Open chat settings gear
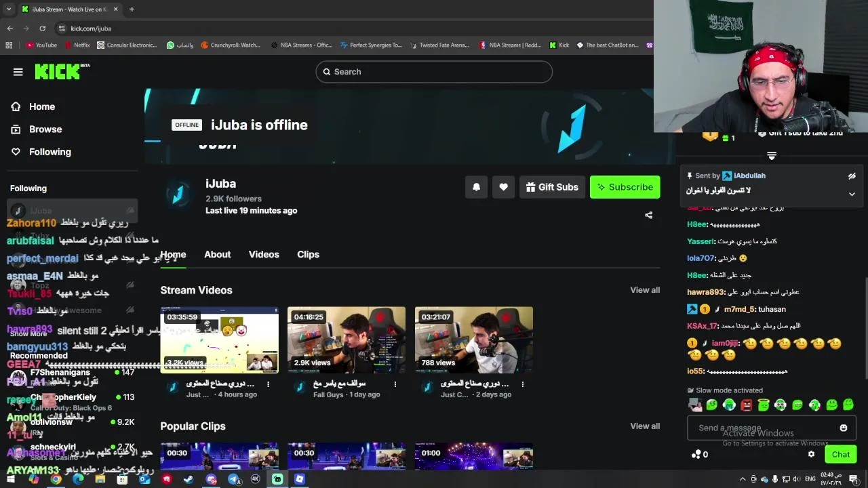The height and width of the screenshot is (488, 868). point(811,454)
